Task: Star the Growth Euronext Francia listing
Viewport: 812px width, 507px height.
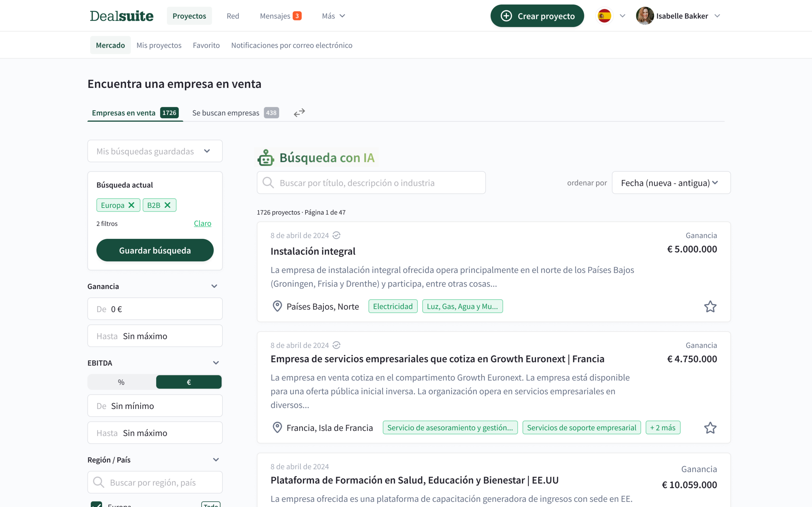Action: (710, 428)
